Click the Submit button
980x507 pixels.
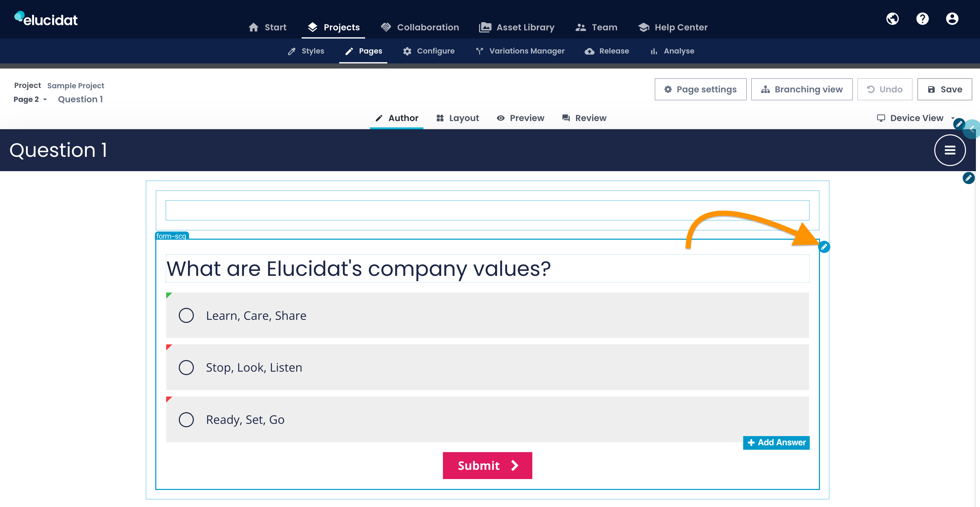(x=487, y=465)
